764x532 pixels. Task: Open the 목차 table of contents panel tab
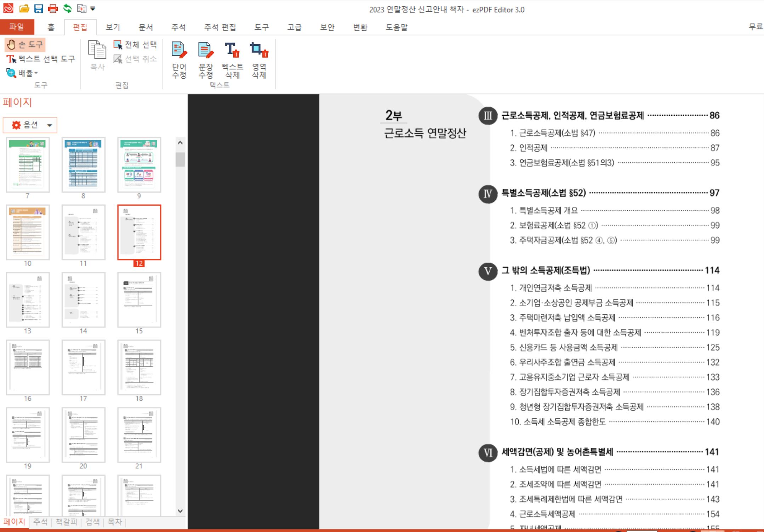click(x=114, y=521)
